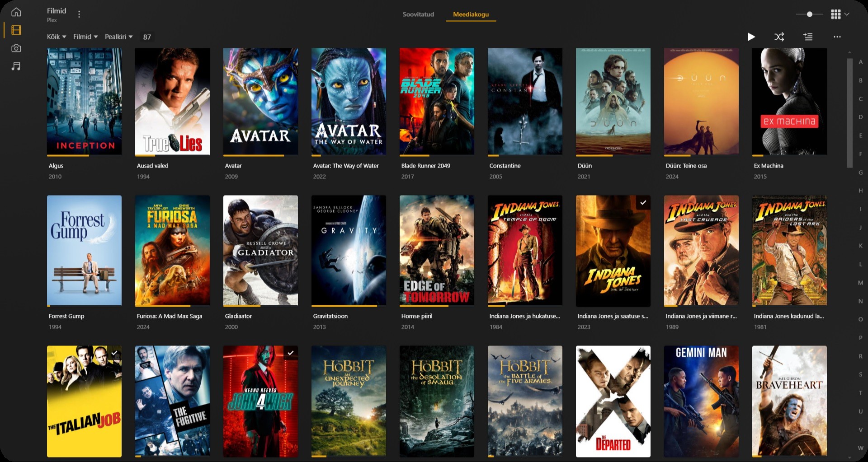The image size is (868, 462).
Task: Open Hobbit Battle of Five Armies poster
Action: point(525,401)
